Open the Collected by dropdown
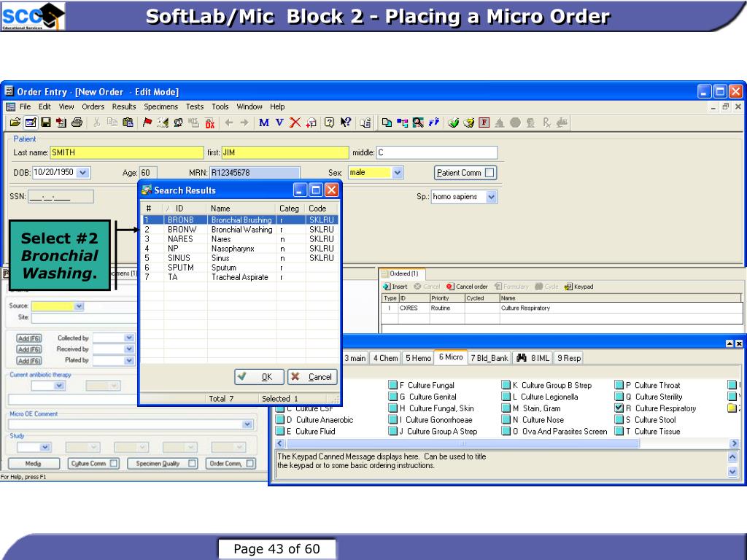 tap(129, 338)
